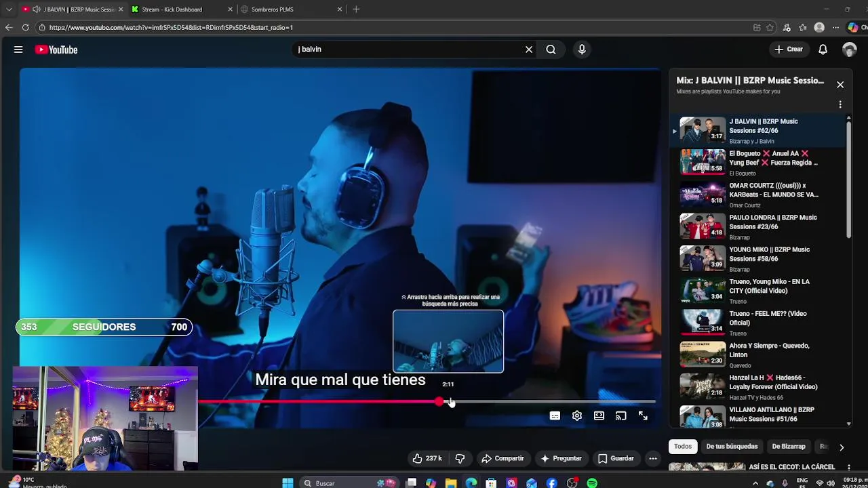Open the Compartir share dialog
Image resolution: width=868 pixels, height=488 pixels.
point(502,459)
